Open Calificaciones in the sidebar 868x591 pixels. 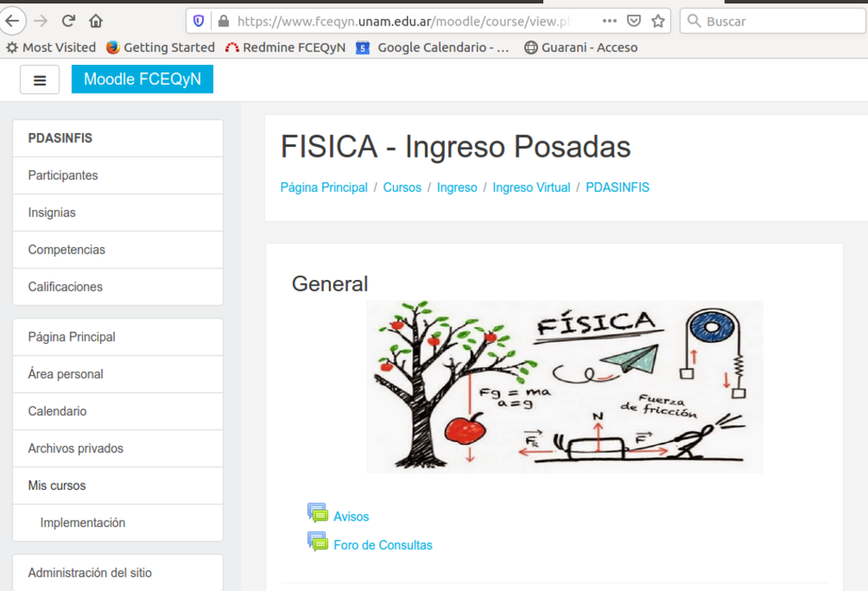pos(118,287)
